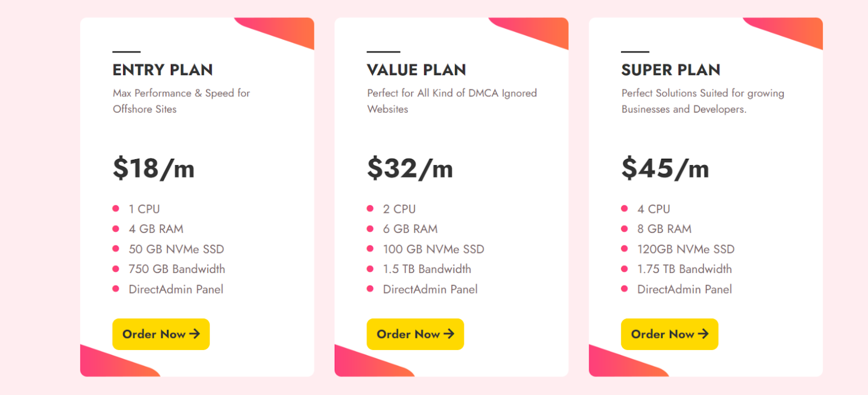Click the pink bullet beside "6 GB RAM"
Screen dimensions: 868x395
(x=370, y=229)
